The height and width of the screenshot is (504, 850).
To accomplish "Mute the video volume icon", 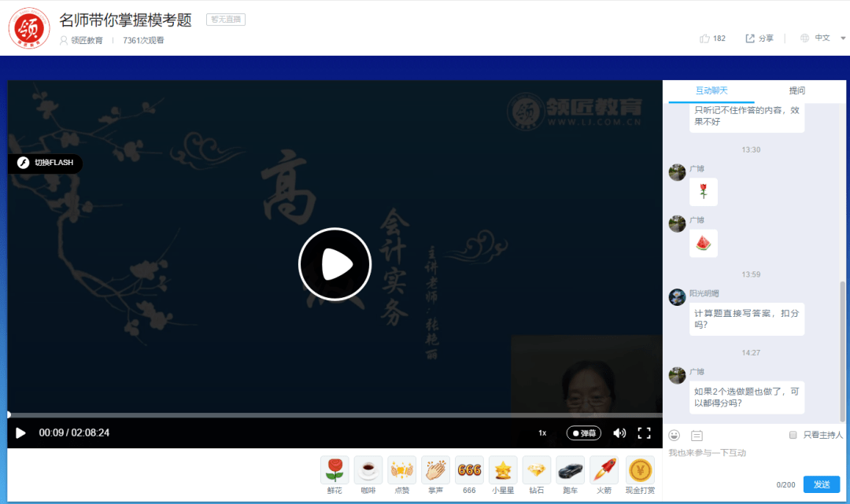I will 619,433.
